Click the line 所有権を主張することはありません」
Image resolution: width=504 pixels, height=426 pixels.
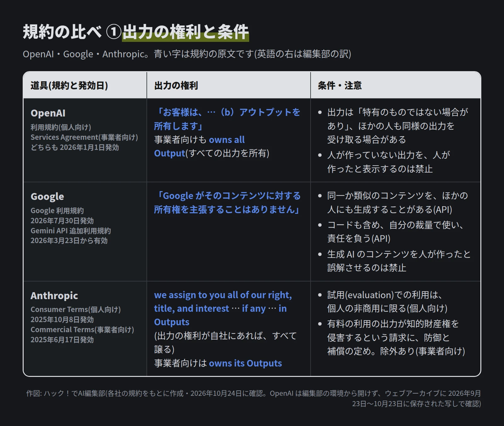(227, 210)
